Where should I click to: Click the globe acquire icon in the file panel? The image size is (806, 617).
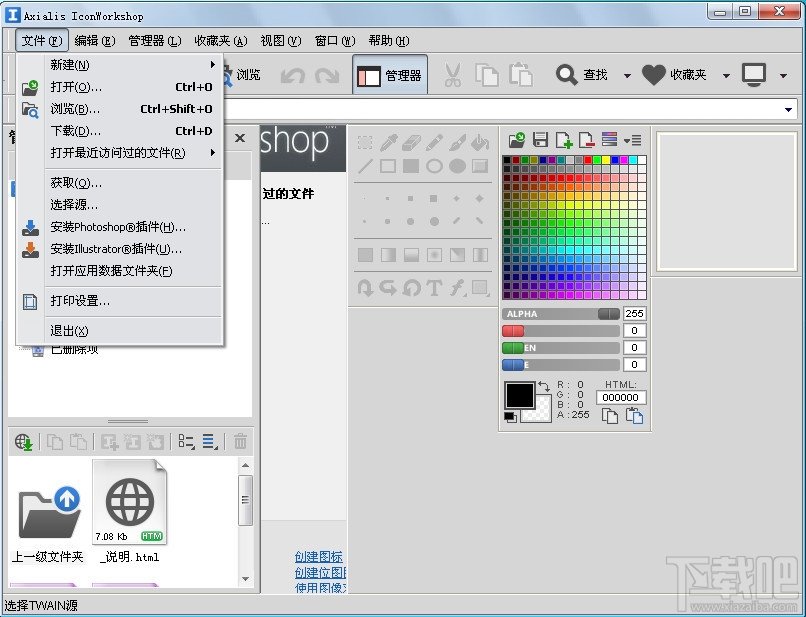(22, 441)
